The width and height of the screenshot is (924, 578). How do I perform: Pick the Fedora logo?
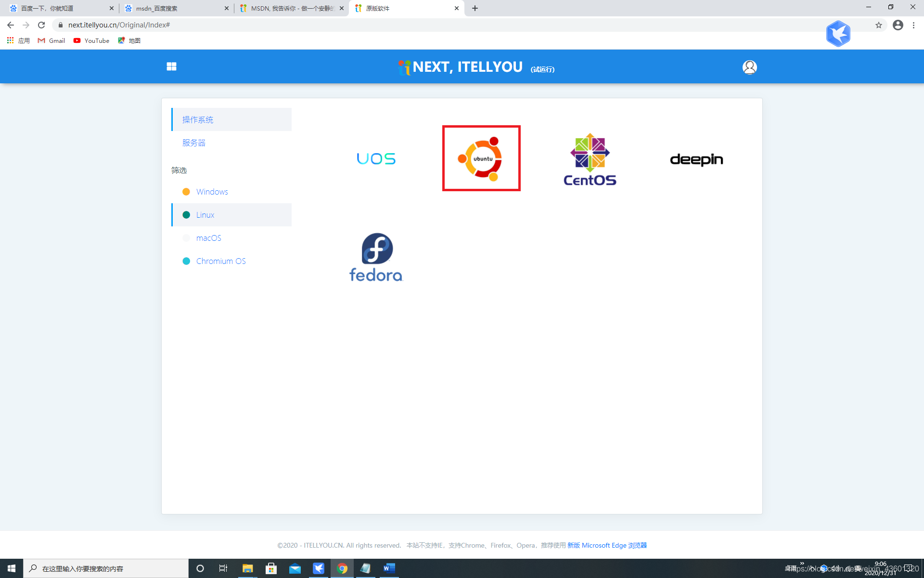coord(376,257)
